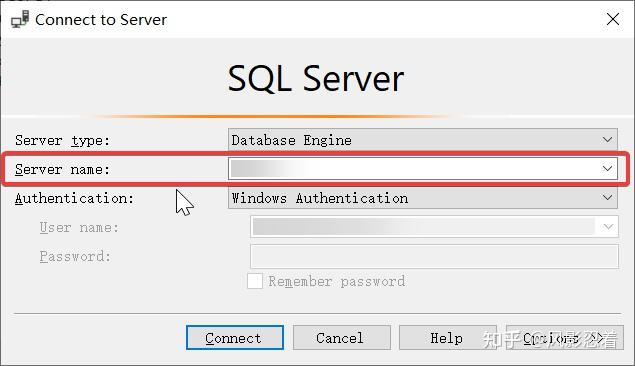Image resolution: width=635 pixels, height=366 pixels.
Task: Focus the Password text field
Action: click(434, 256)
